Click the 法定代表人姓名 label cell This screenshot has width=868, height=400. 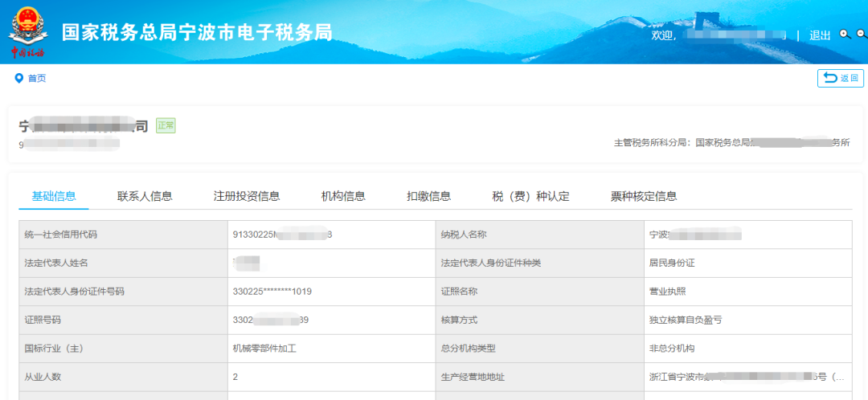(x=124, y=263)
